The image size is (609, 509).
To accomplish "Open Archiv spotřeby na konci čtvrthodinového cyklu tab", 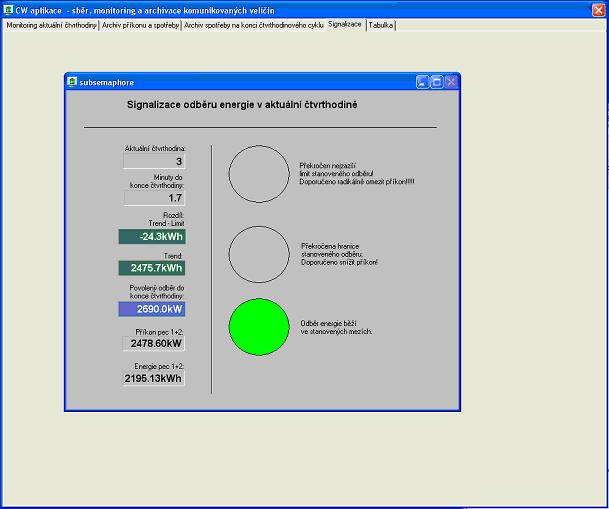I will point(253,24).
